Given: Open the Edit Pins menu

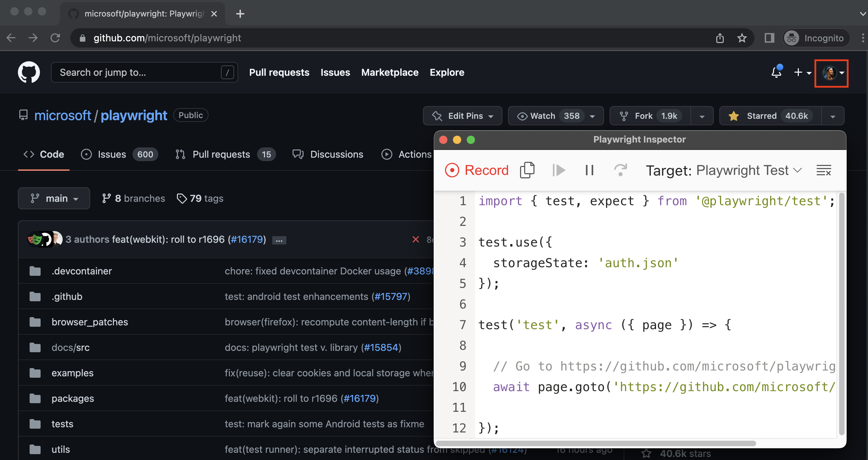Looking at the screenshot, I should pyautogui.click(x=462, y=116).
